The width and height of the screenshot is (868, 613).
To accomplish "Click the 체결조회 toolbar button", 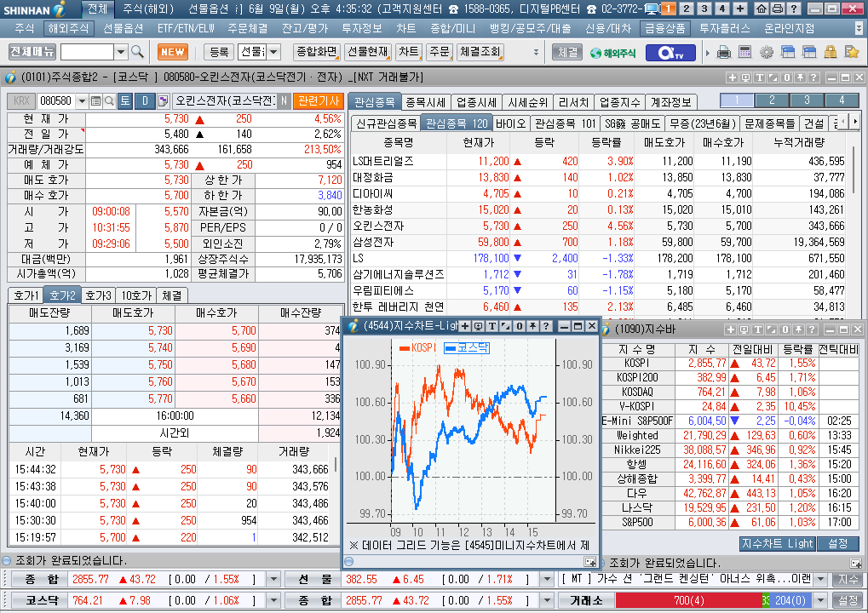I will tap(480, 52).
